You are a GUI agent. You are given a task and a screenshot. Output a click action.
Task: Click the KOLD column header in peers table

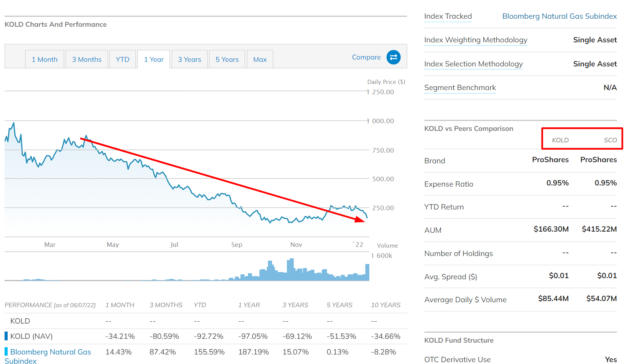point(560,140)
